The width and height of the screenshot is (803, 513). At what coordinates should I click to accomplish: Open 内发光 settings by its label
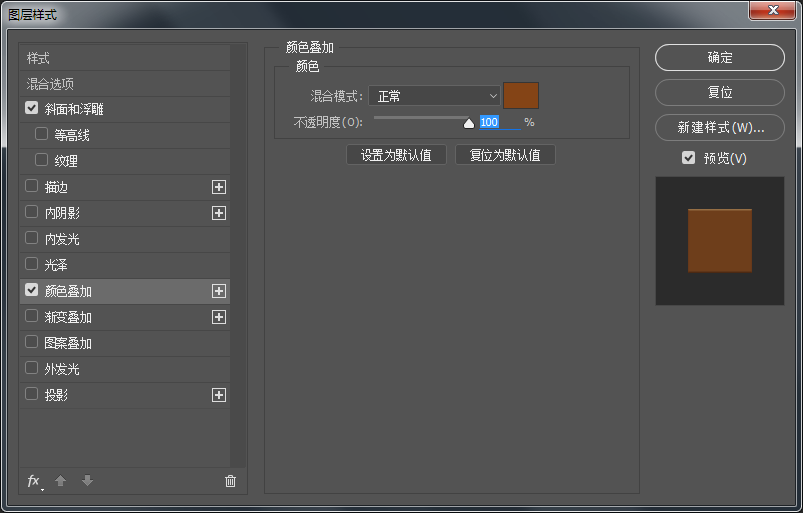[x=62, y=239]
